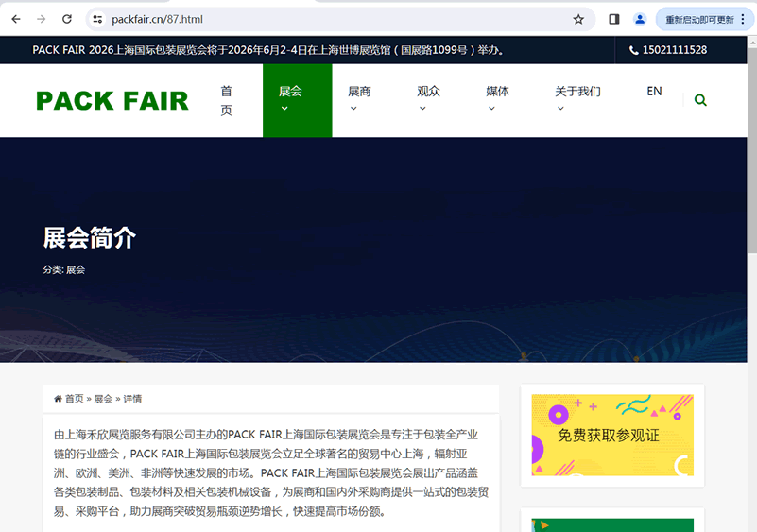The image size is (757, 532).
Task: Switch language to EN
Action: pos(654,92)
